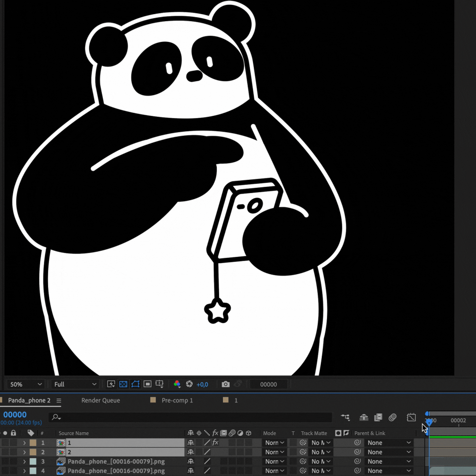
Task: Click the tan label color of layer 2
Action: (x=33, y=452)
